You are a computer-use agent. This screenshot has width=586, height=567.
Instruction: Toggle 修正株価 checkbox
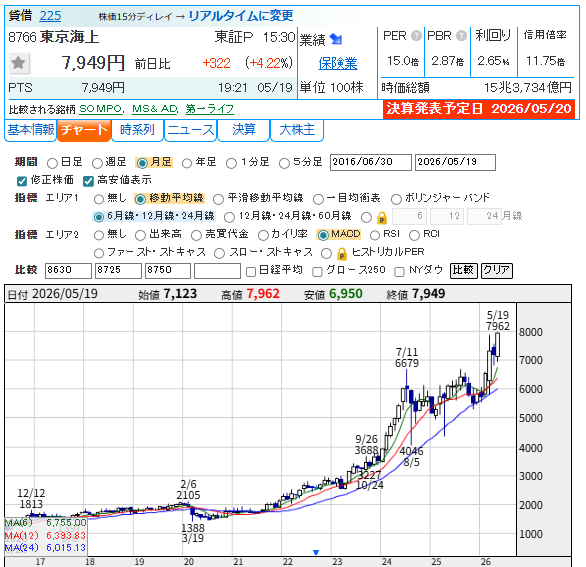click(22, 181)
